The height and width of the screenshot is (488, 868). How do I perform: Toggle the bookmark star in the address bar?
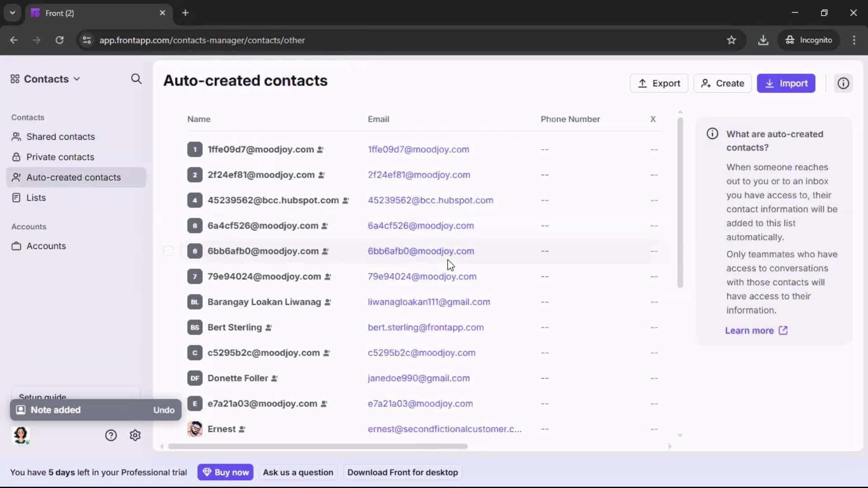731,40
